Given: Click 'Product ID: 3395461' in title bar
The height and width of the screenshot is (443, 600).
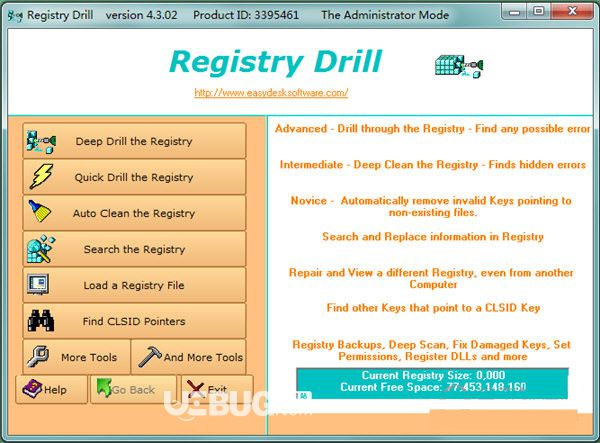Looking at the screenshot, I should click(x=246, y=15).
